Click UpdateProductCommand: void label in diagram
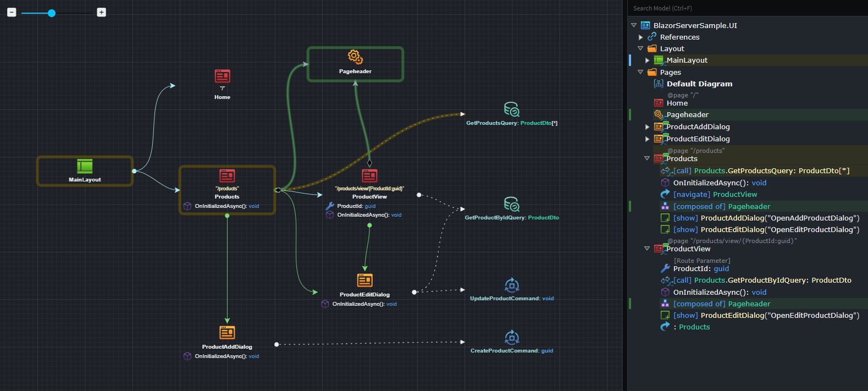The image size is (868, 391). [x=512, y=299]
